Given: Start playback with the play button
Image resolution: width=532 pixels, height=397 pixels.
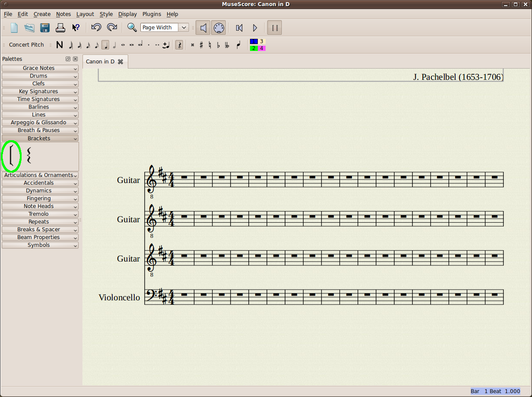Looking at the screenshot, I should tap(255, 28).
